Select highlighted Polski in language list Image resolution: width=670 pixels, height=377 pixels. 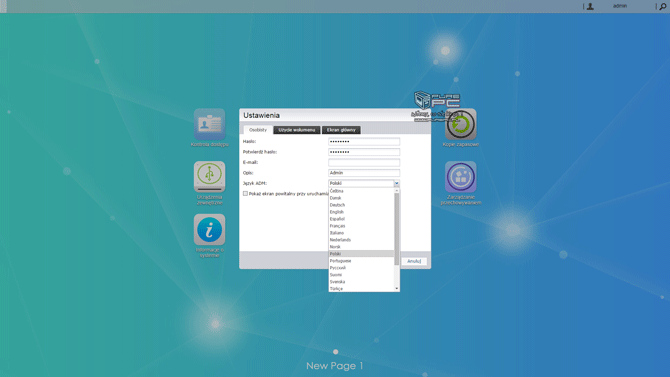[361, 254]
